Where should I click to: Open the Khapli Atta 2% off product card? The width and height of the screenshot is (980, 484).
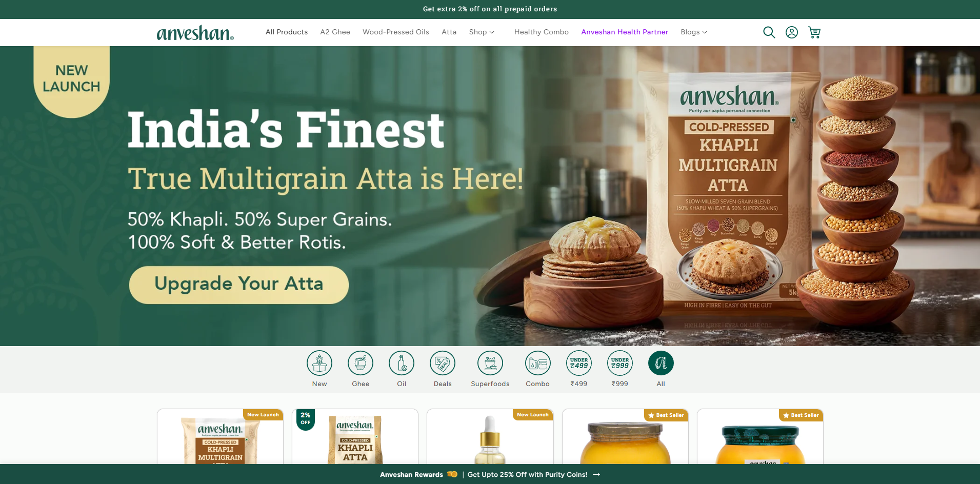(355, 437)
